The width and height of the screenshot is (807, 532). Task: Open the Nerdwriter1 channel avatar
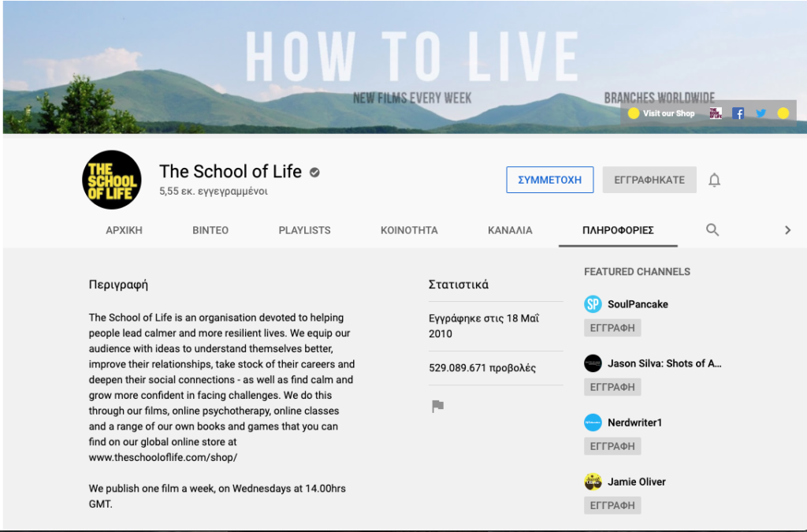593,422
